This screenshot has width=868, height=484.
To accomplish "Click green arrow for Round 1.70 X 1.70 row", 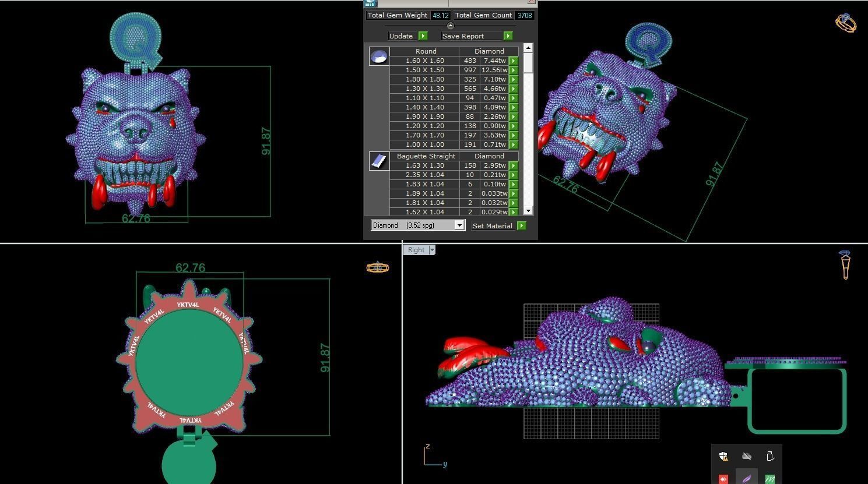I will click(x=514, y=135).
